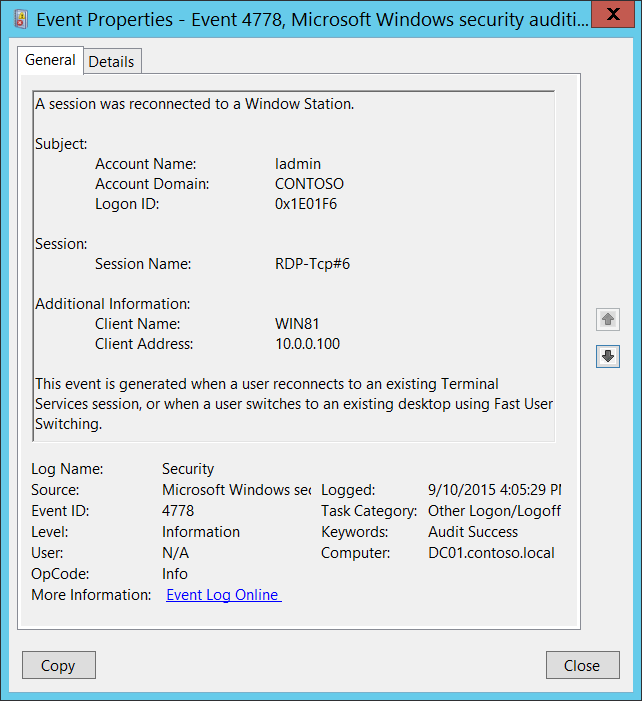Viewport: 642px width, 701px height.
Task: Click the Close button at bottom right
Action: (582, 665)
